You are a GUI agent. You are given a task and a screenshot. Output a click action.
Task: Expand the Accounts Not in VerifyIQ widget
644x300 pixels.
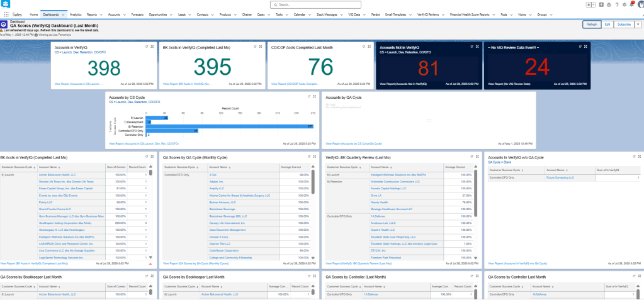coord(477,47)
